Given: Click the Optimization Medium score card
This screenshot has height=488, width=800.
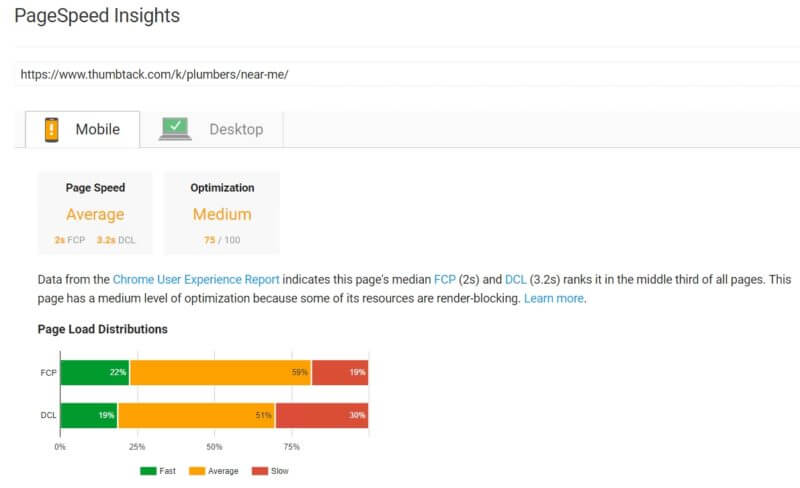Looking at the screenshot, I should pyautogui.click(x=222, y=213).
